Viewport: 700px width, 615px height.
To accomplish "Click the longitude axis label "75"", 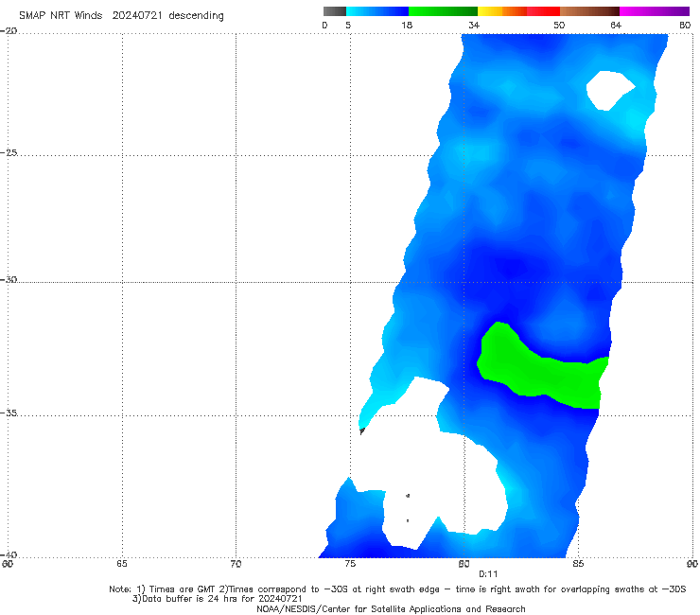I will click(x=350, y=564).
